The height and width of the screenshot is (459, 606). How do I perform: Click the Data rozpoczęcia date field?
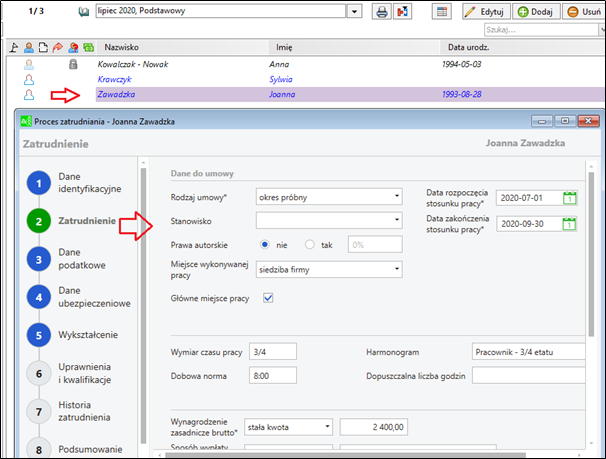pyautogui.click(x=529, y=198)
